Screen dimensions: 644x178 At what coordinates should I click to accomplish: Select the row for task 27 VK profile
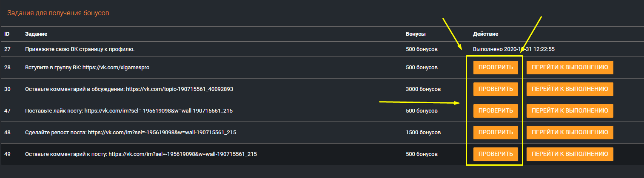80,49
